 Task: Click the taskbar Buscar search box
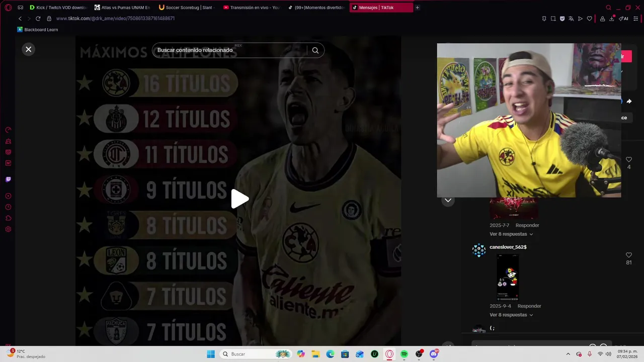coord(256,354)
